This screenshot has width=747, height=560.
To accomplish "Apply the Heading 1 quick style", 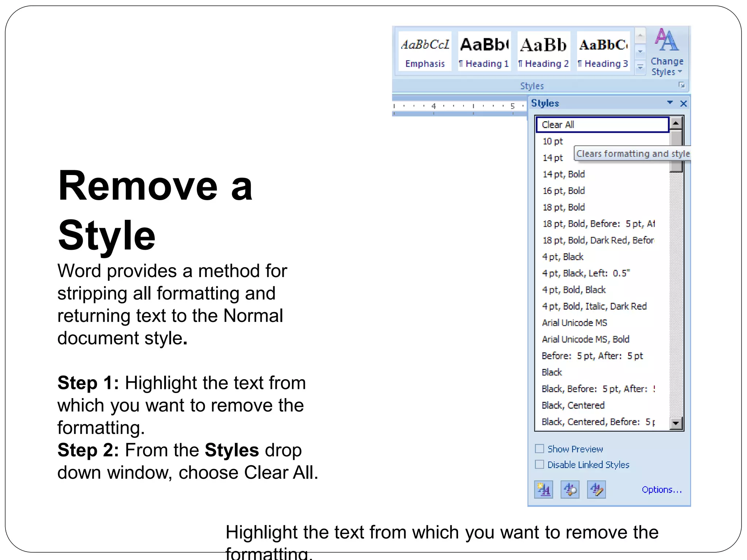I will click(x=484, y=51).
